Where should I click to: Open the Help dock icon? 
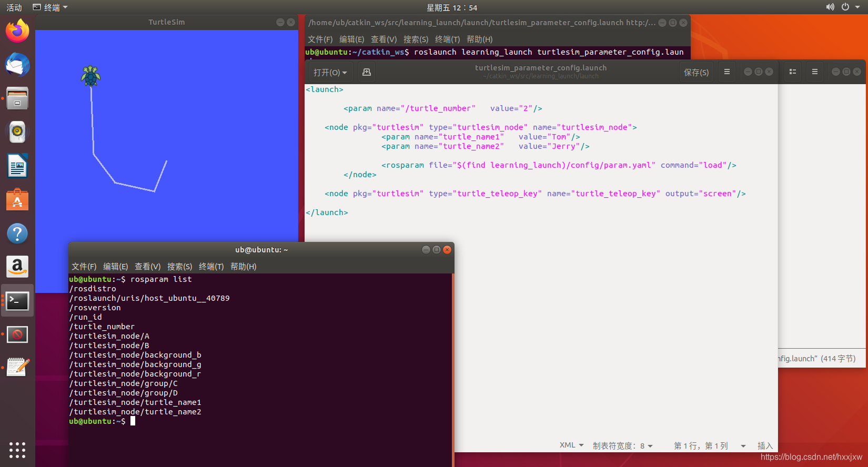click(x=17, y=233)
